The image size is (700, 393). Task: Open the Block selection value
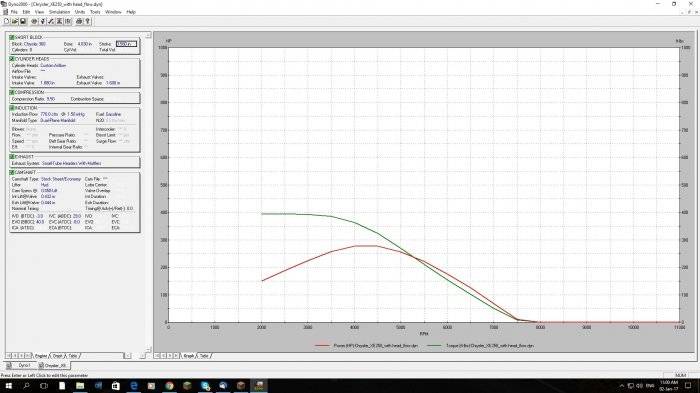[34, 44]
